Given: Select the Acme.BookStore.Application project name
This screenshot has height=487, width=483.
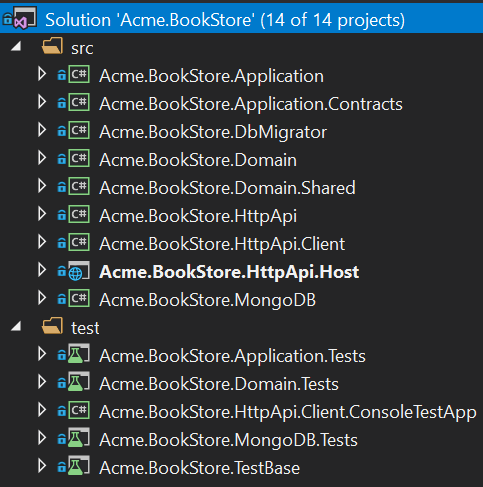Looking at the screenshot, I should (211, 77).
